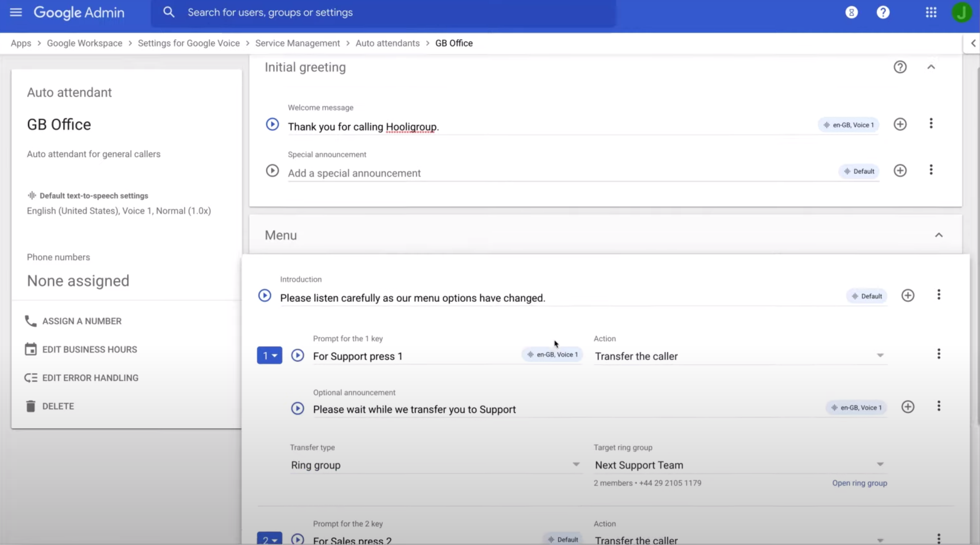Click EDIT ERROR HANDLING option
Viewport: 980px width, 545px height.
[x=90, y=377]
